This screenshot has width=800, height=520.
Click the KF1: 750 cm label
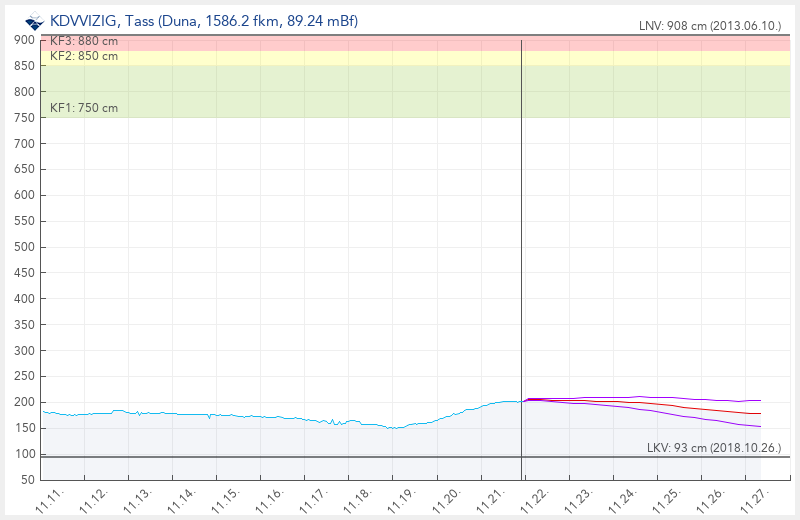[x=83, y=108]
